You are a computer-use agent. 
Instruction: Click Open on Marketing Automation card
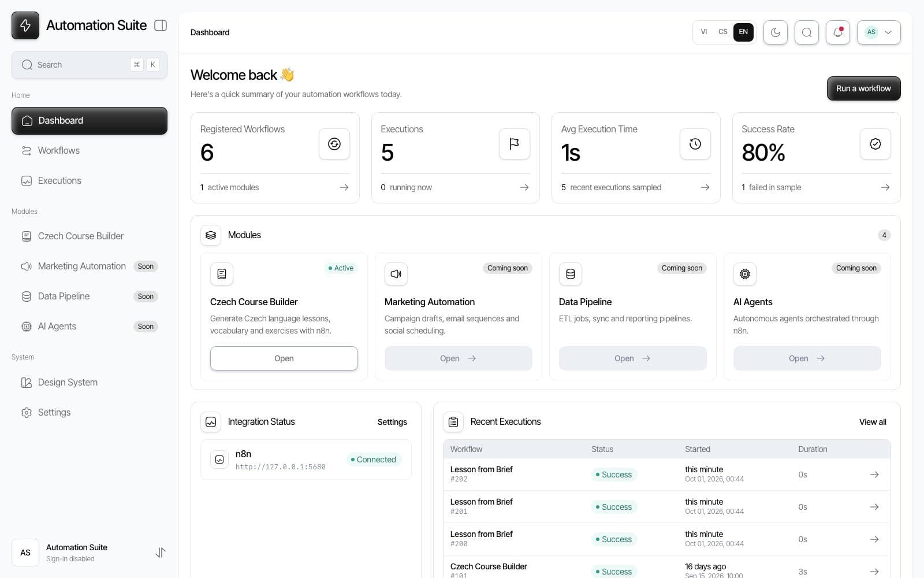tap(459, 358)
